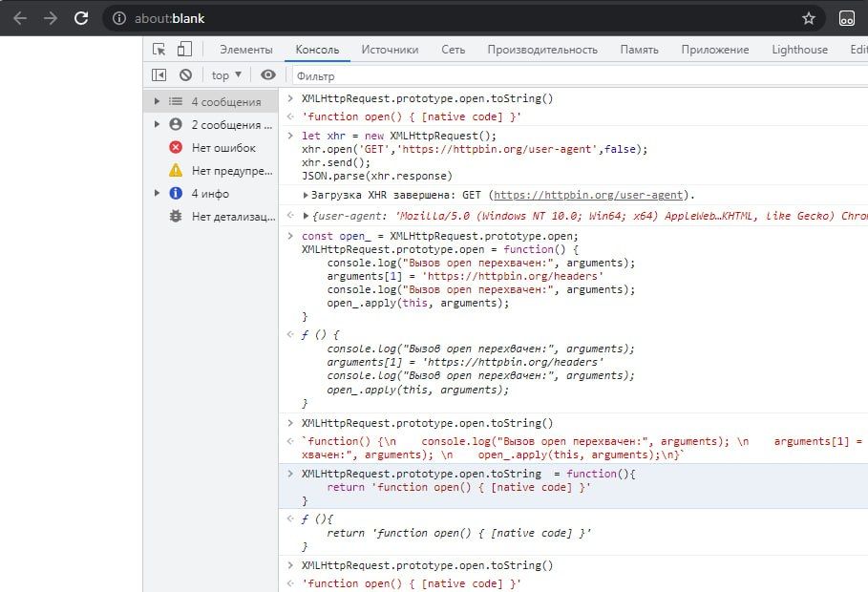Hide the console sidebar panel
This screenshot has width=868, height=592.
159,74
